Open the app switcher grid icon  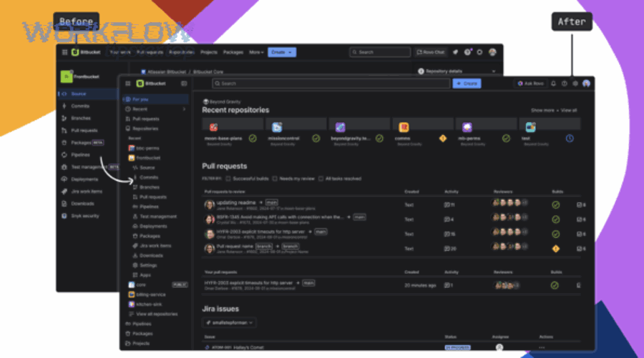128,84
